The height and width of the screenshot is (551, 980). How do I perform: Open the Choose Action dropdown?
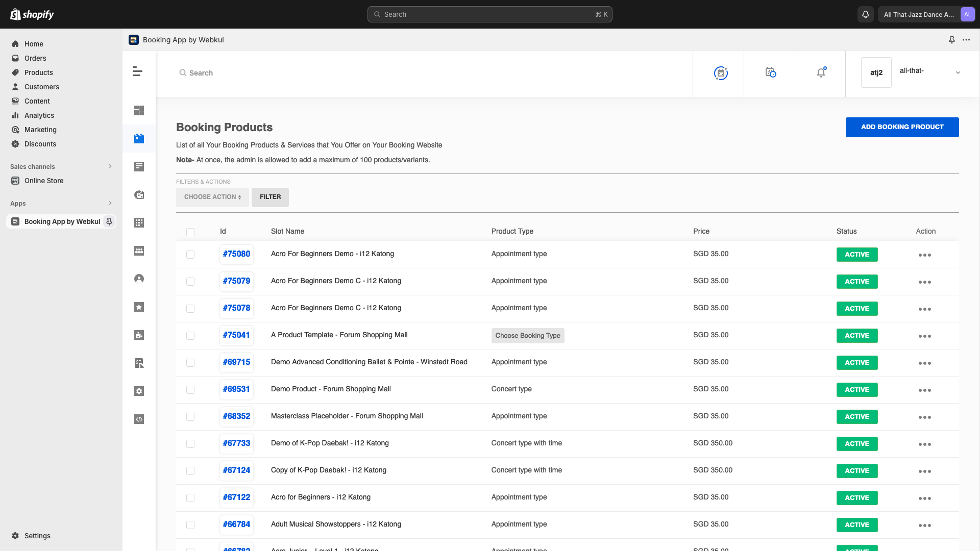coord(212,197)
